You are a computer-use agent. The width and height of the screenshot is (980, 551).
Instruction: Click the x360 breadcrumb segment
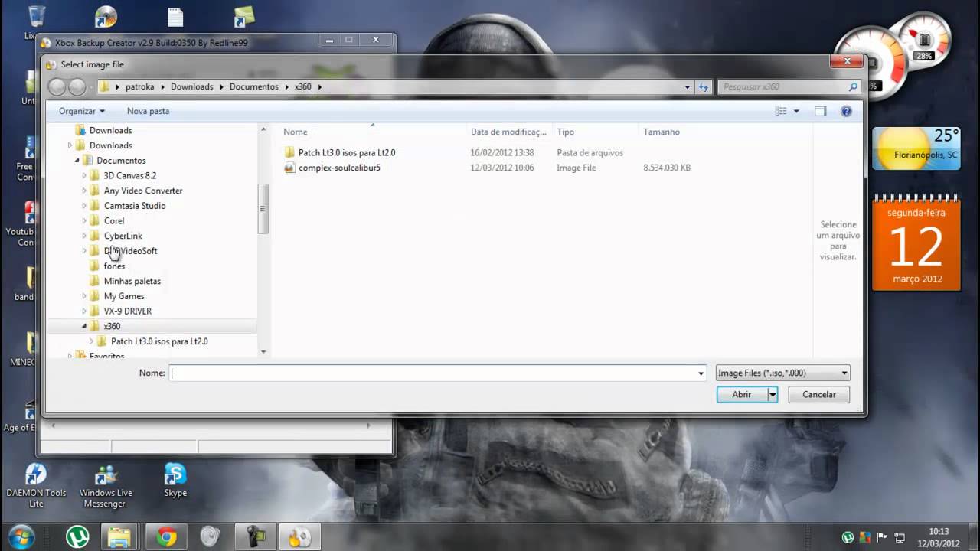point(303,87)
